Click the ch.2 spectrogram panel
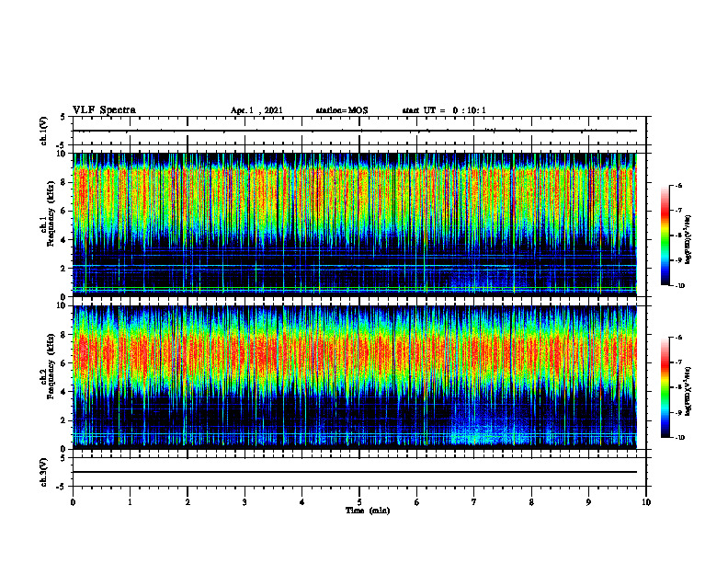This screenshot has height=563, width=728. point(355,377)
